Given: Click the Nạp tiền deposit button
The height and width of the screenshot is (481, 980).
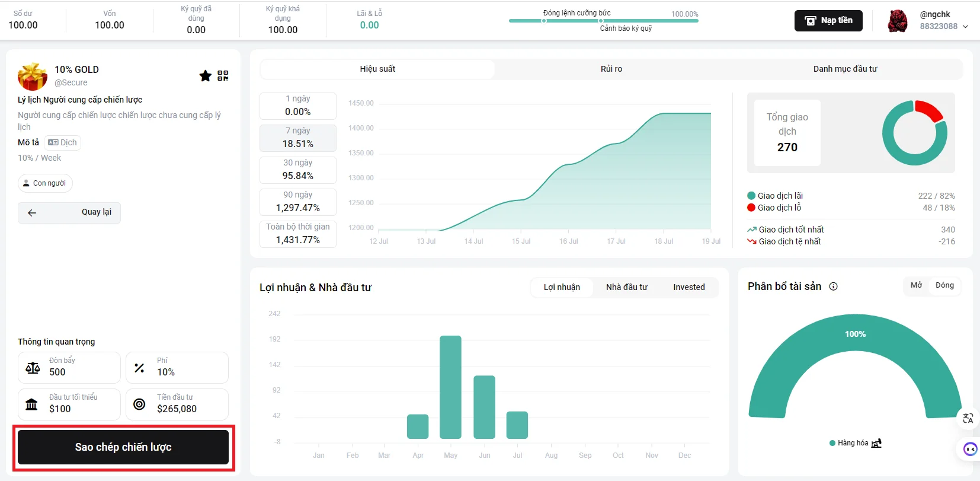Looking at the screenshot, I should (x=828, y=21).
